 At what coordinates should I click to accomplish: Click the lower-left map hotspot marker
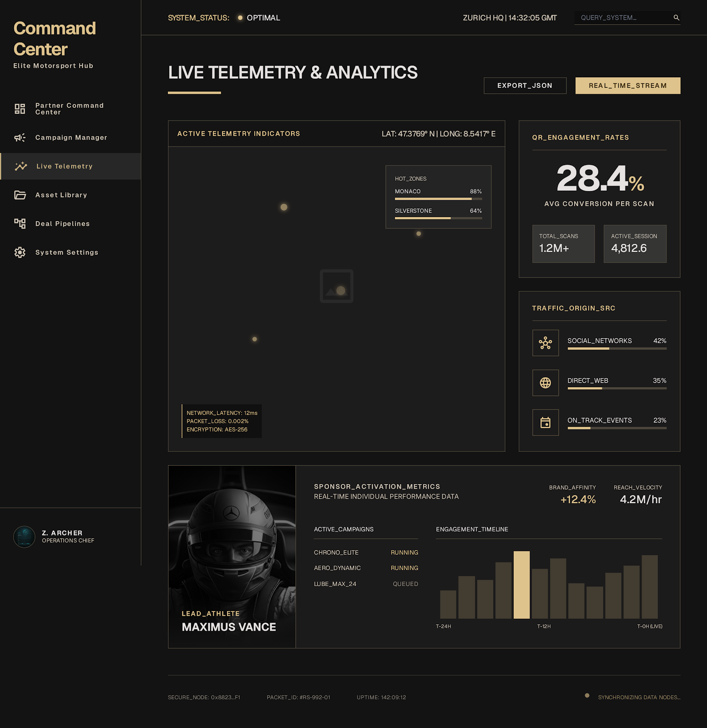pos(254,339)
